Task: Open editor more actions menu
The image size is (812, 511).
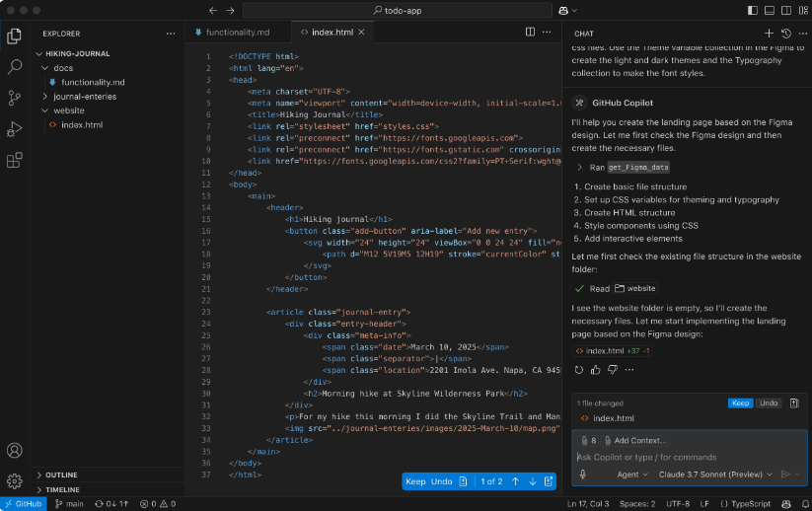Action: pos(547,33)
